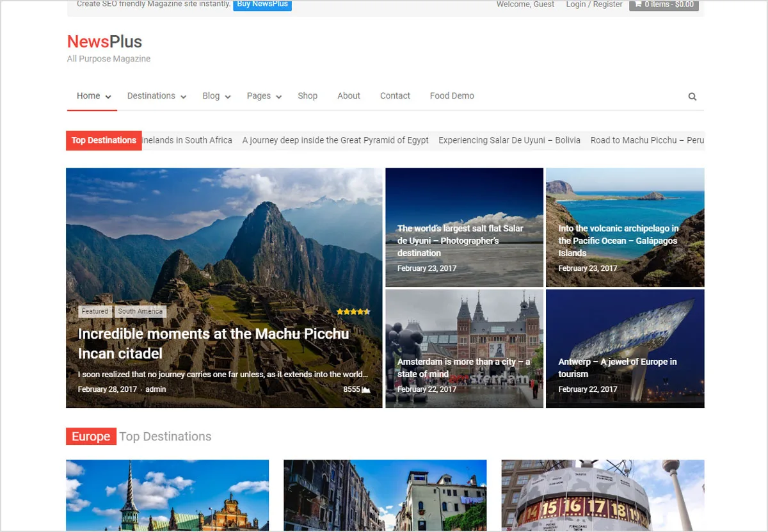Open the Food Demo menu item
The height and width of the screenshot is (532, 768).
pos(452,96)
